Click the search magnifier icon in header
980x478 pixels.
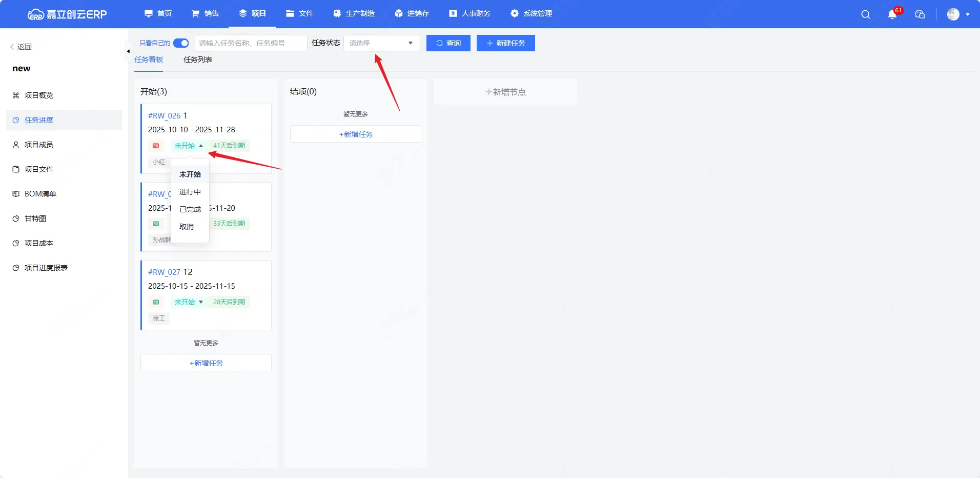tap(865, 14)
